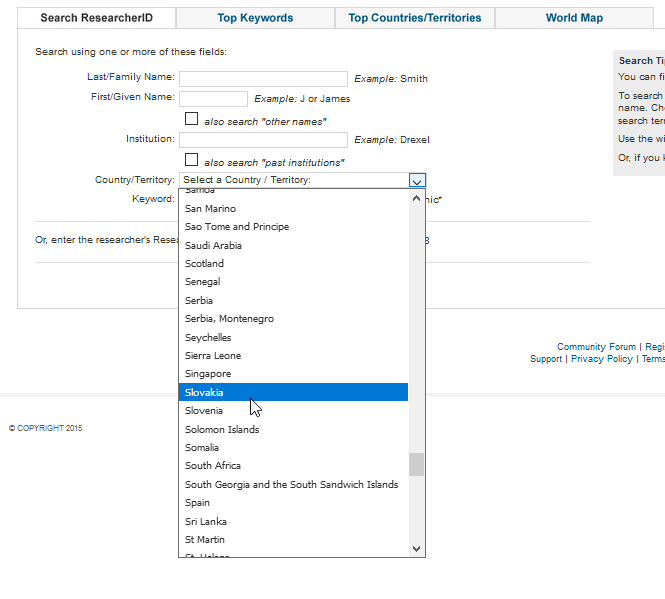665x599 pixels.
Task: Click the Last/Family Name input field
Action: click(x=263, y=79)
